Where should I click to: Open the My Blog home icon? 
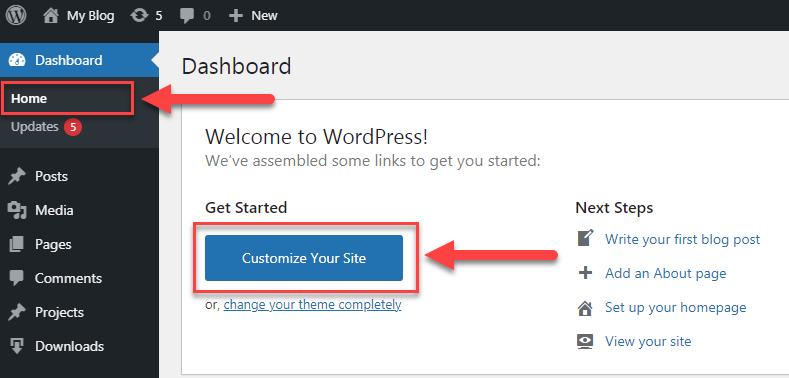(51, 16)
